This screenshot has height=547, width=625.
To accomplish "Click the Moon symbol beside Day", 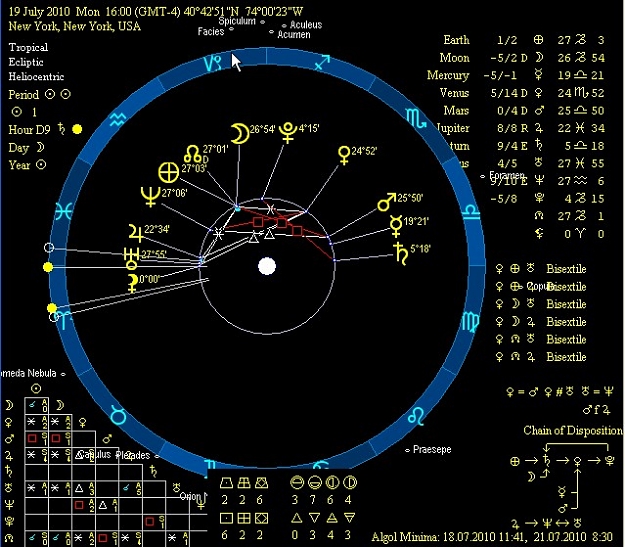I will pos(40,148).
